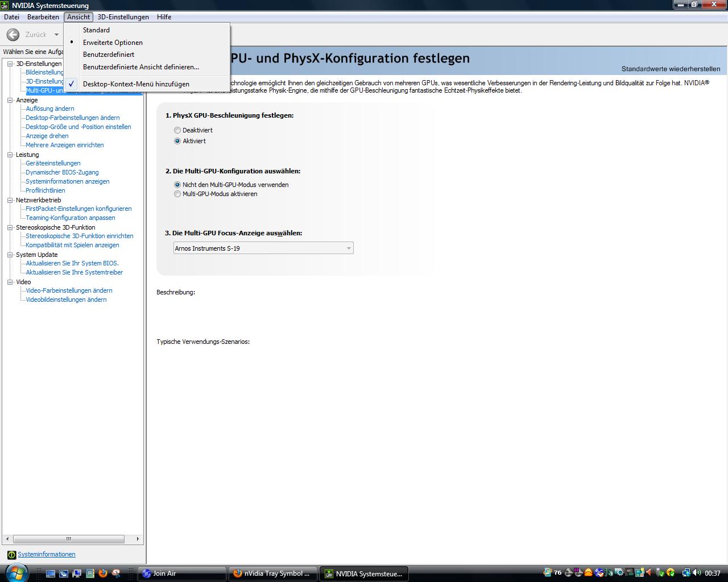Switch to Join Air taskbar window
Image resolution: width=728 pixels, height=582 pixels.
(x=182, y=573)
